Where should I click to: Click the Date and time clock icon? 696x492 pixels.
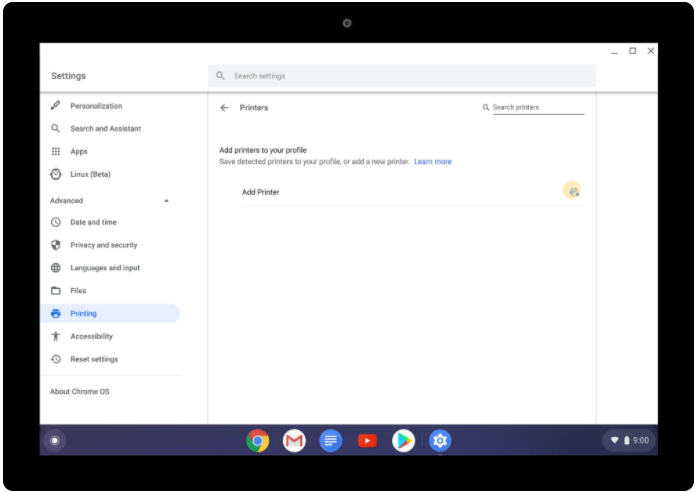(55, 222)
